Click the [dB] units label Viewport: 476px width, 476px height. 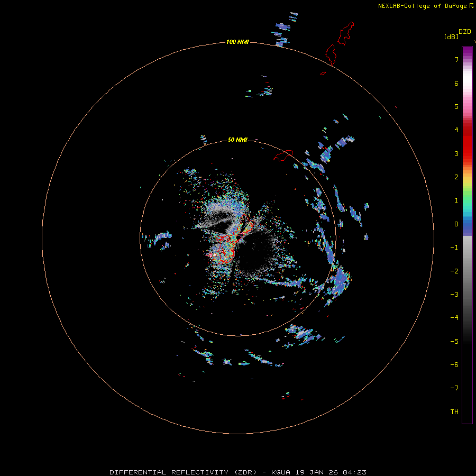tap(452, 37)
